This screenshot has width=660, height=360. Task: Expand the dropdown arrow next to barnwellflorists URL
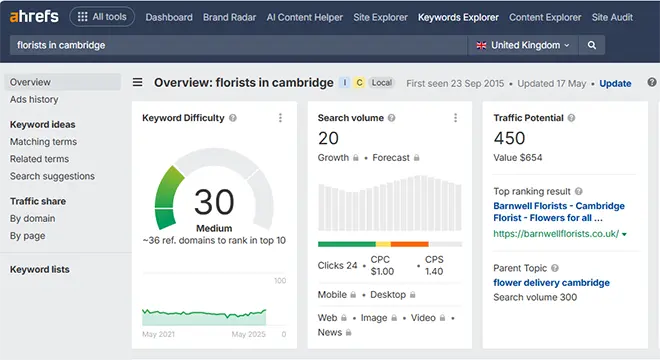(624, 234)
